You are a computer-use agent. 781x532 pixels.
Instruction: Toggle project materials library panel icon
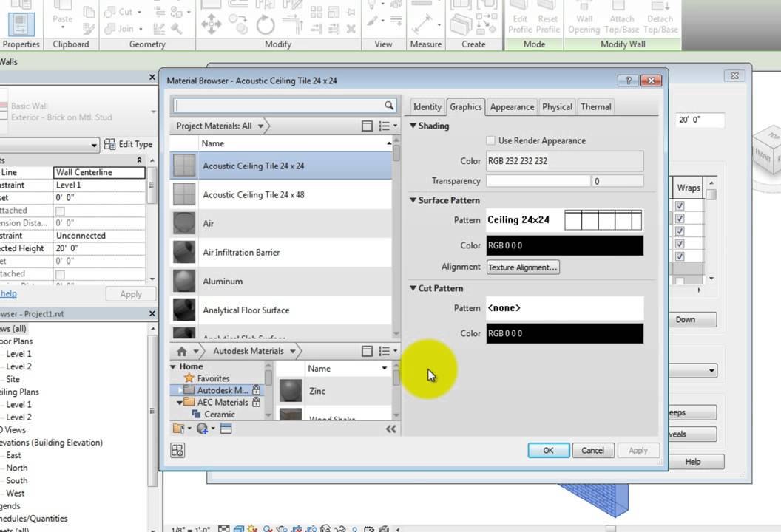coord(367,126)
